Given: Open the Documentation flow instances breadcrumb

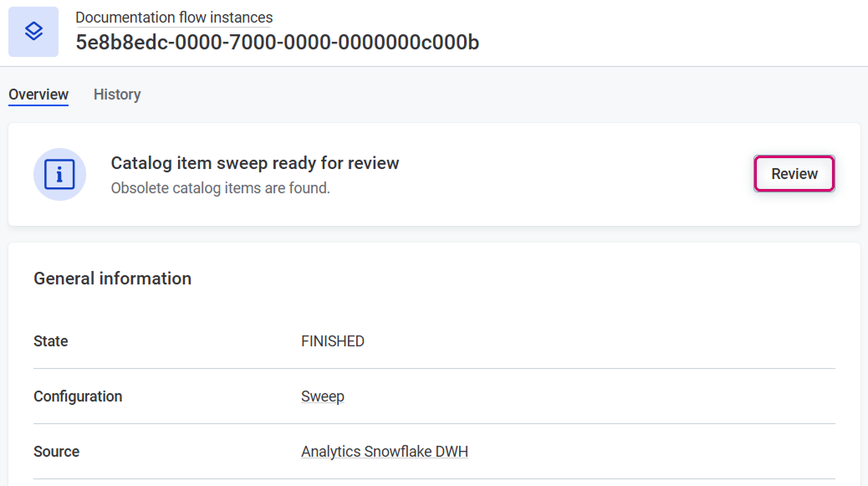Looking at the screenshot, I should tap(174, 18).
